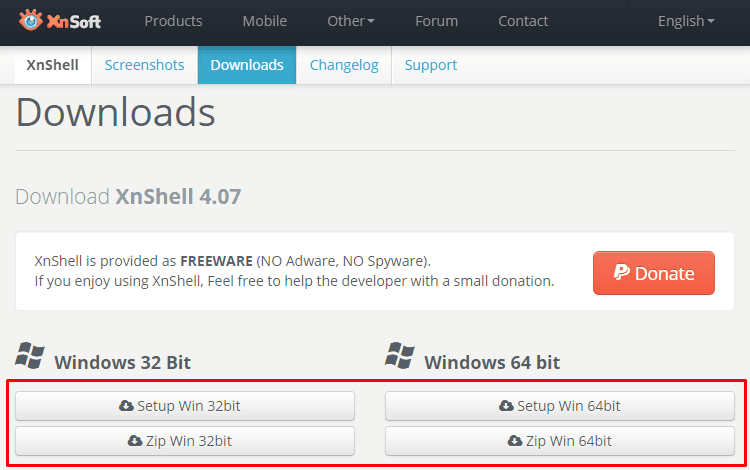Click cloud download icon on Setup Win 32bit
The image size is (750, 470).
click(x=126, y=406)
